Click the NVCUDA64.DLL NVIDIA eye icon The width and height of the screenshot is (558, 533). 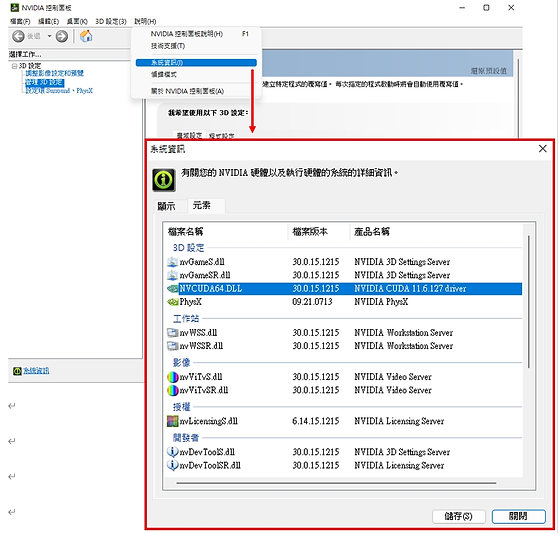[x=173, y=289]
